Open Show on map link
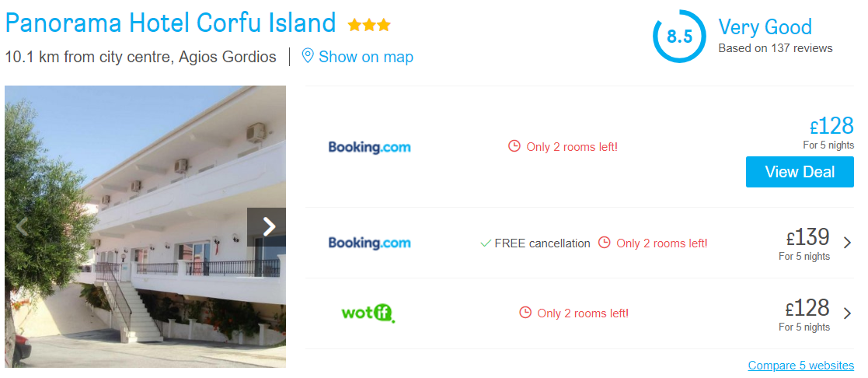 point(366,57)
